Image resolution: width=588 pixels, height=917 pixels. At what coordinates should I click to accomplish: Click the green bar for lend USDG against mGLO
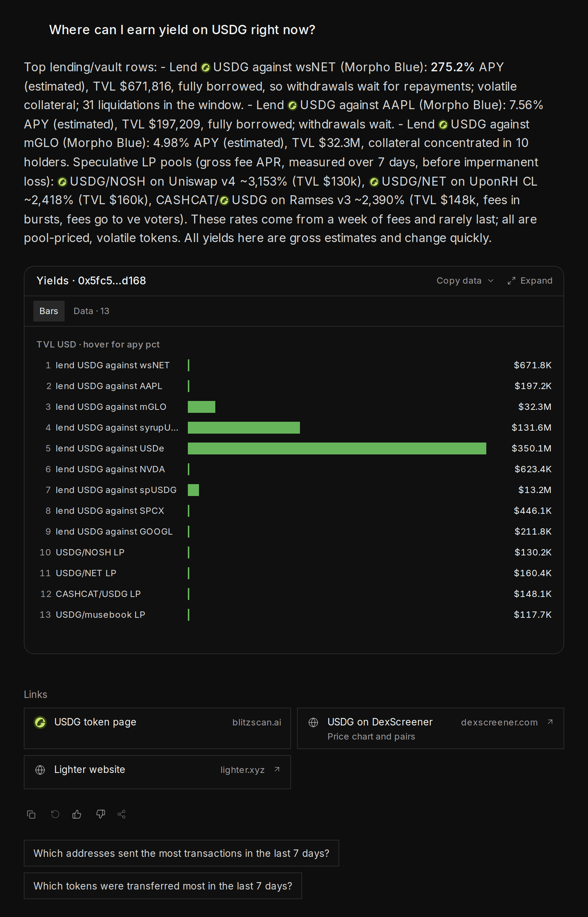(x=202, y=407)
